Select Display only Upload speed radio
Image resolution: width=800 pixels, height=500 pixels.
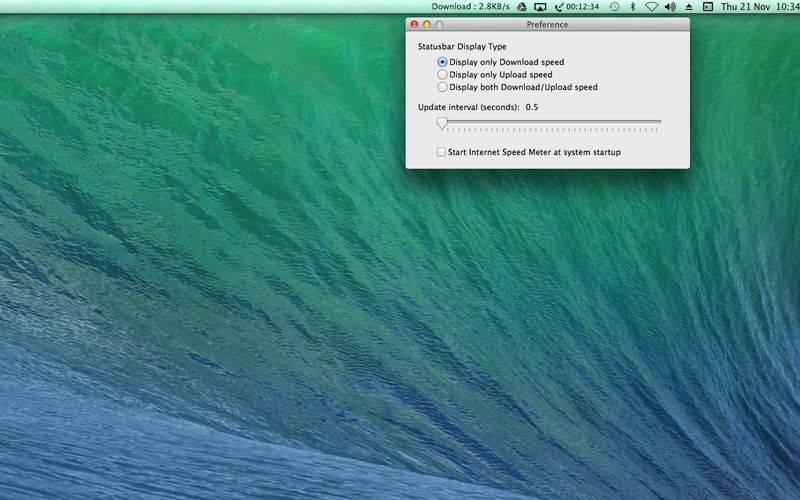pos(442,74)
